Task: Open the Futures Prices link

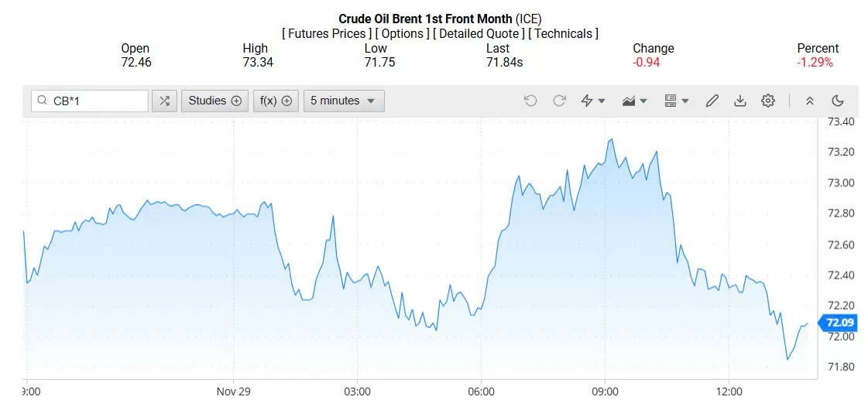Action: click(x=326, y=33)
